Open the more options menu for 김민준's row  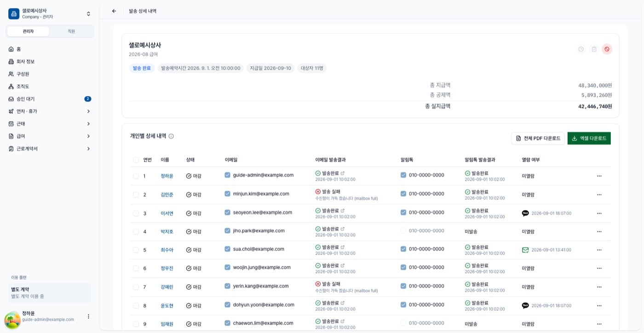(x=599, y=195)
